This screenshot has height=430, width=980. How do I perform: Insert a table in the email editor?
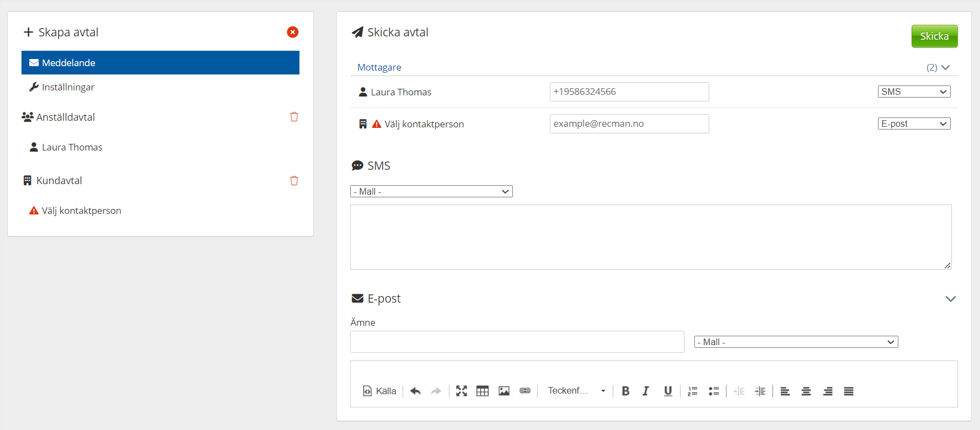[x=483, y=391]
